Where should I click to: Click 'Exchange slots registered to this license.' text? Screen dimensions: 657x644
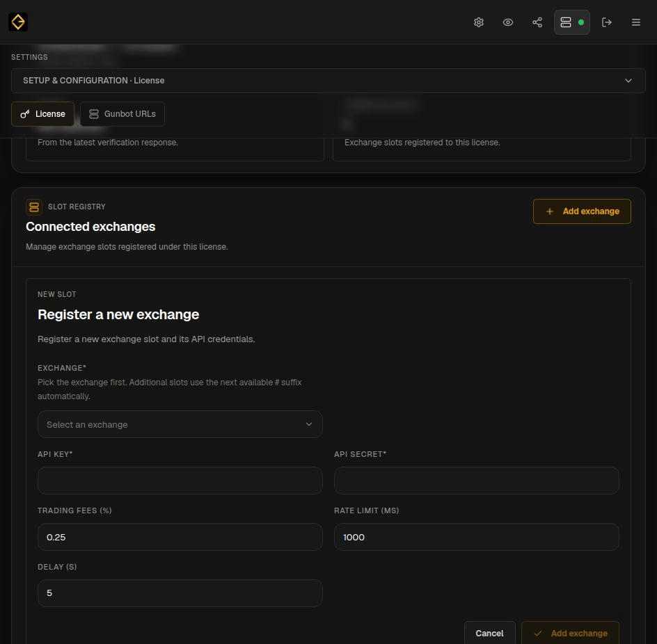click(x=422, y=143)
